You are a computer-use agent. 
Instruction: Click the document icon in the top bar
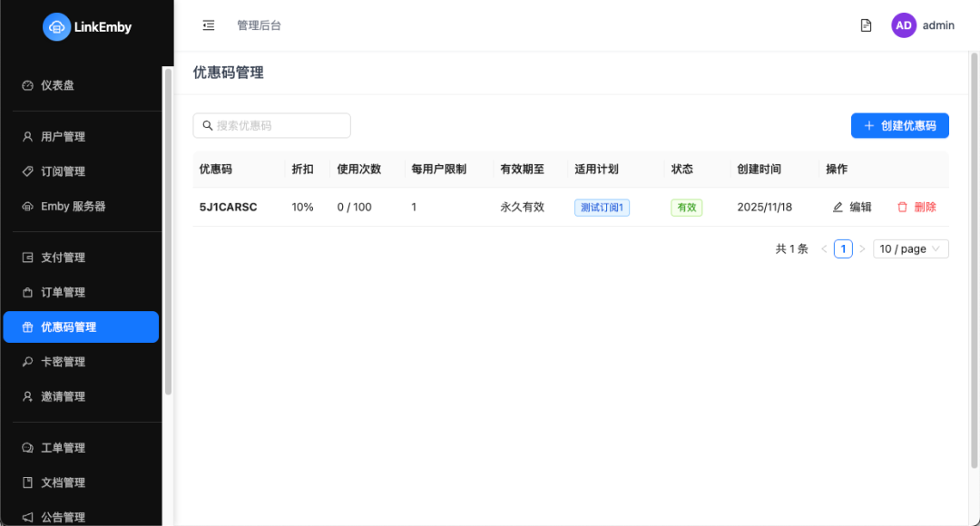(866, 24)
